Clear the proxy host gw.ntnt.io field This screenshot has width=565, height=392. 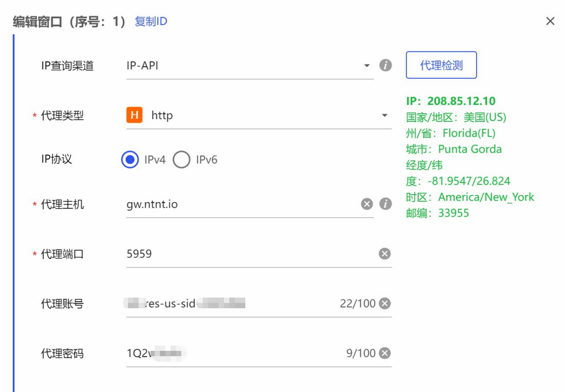367,204
